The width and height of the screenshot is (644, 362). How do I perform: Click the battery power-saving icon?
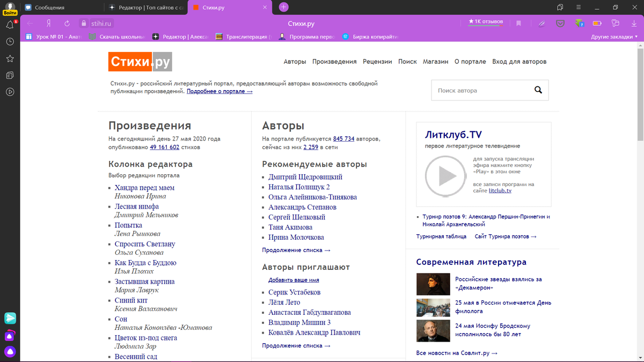coord(597,23)
